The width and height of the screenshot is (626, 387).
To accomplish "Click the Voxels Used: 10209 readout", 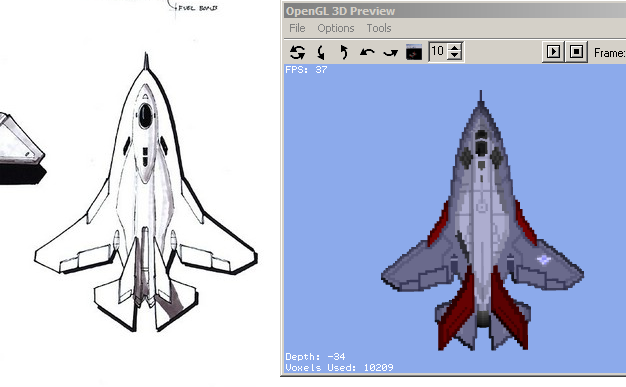I will click(339, 367).
